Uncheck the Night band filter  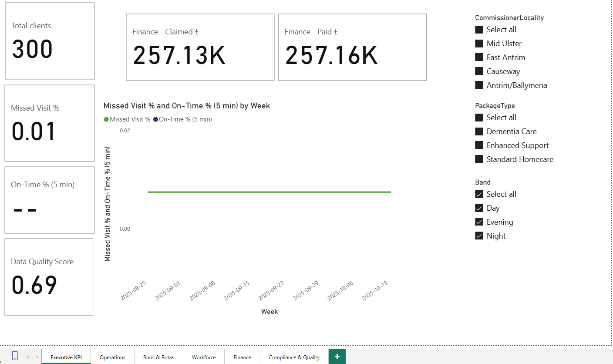478,236
